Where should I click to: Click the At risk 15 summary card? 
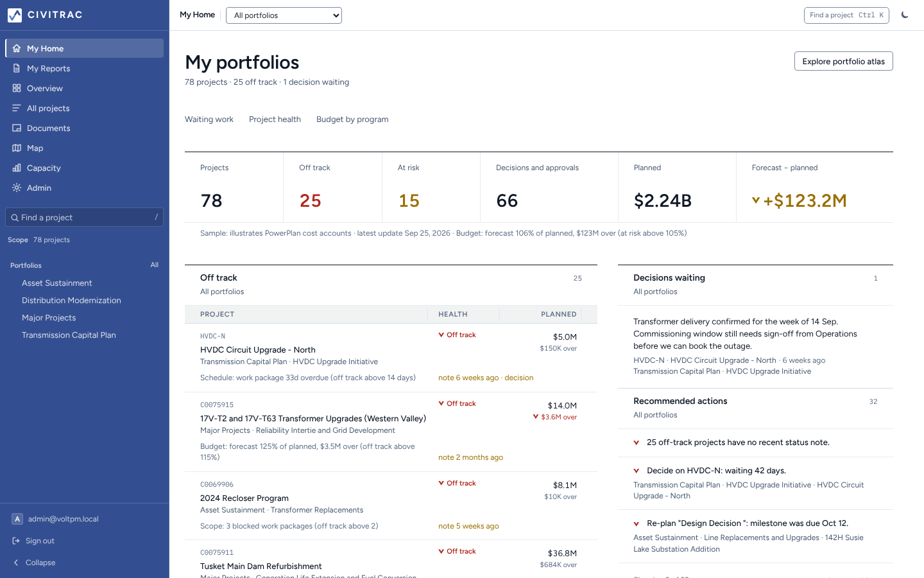click(431, 187)
